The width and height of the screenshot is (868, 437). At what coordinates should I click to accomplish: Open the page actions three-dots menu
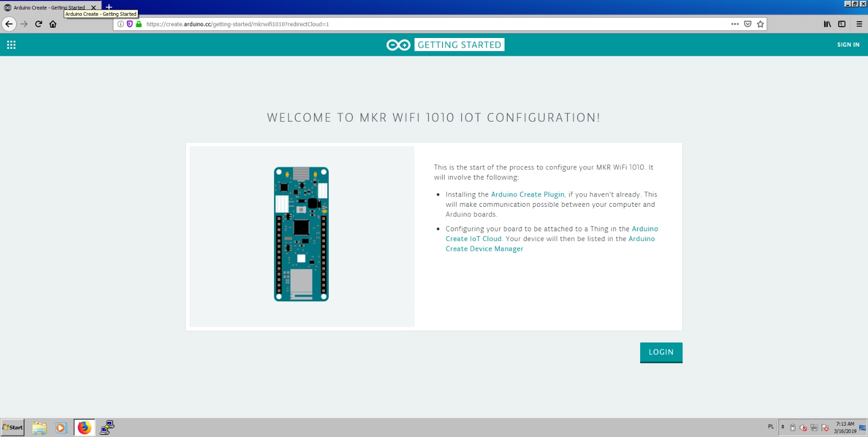[735, 24]
